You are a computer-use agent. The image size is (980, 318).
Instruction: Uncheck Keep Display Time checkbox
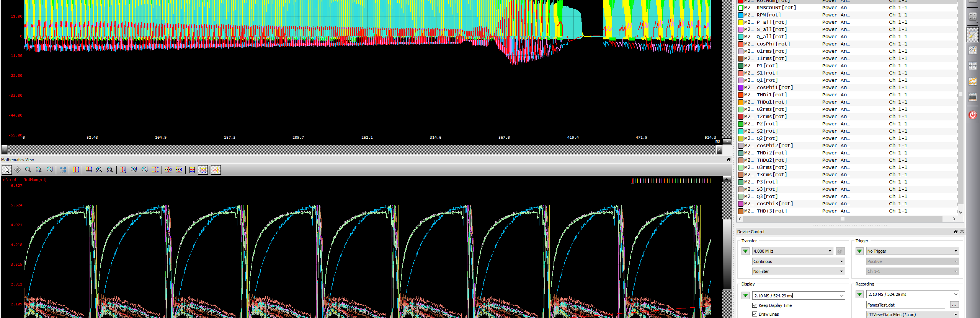pyautogui.click(x=755, y=305)
